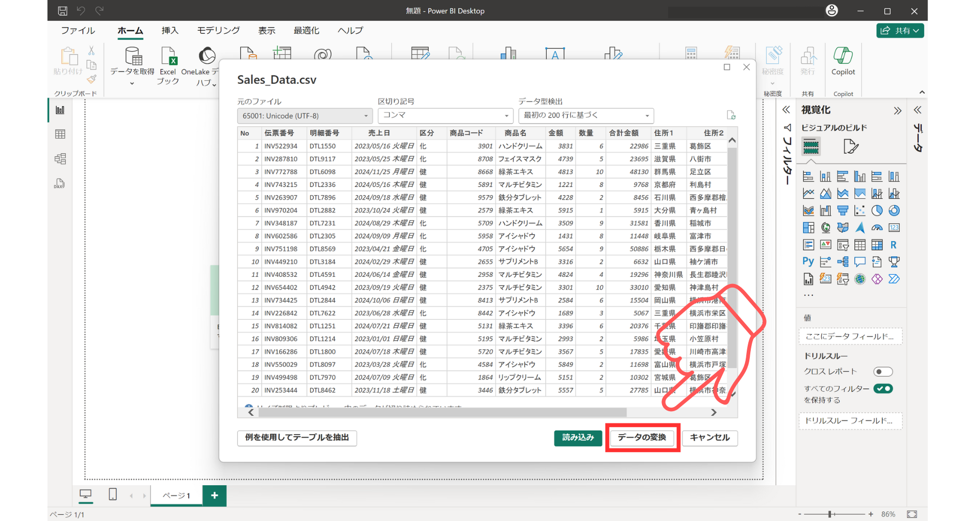Add a new page with plus button

pyautogui.click(x=214, y=495)
